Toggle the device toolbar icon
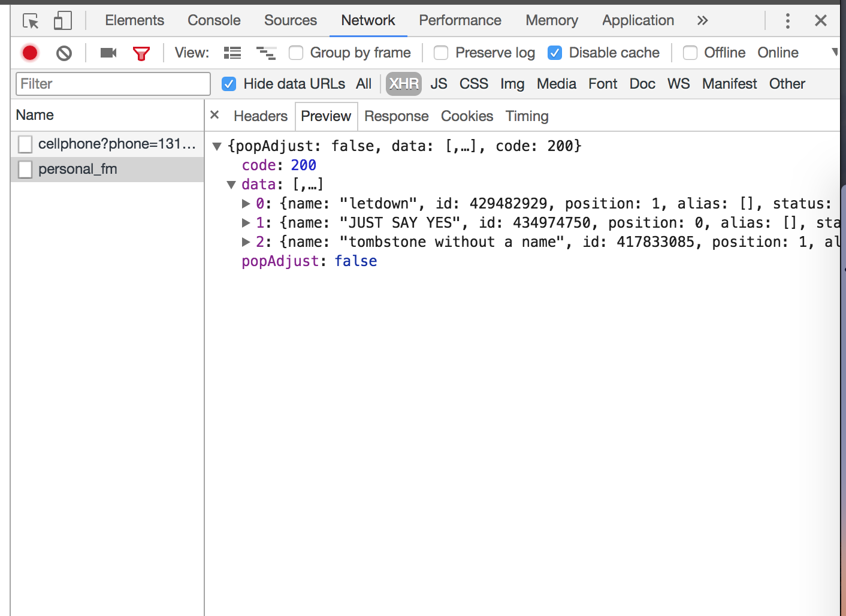 pyautogui.click(x=62, y=20)
